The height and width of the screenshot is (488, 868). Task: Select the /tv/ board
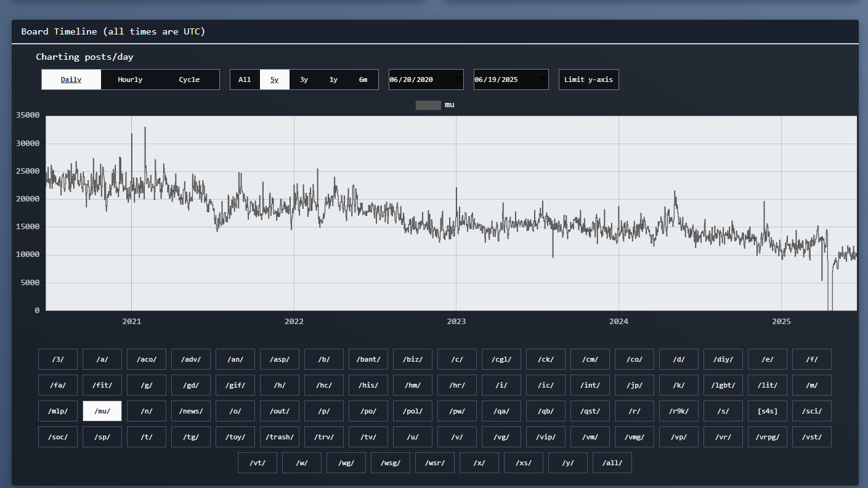tap(368, 437)
